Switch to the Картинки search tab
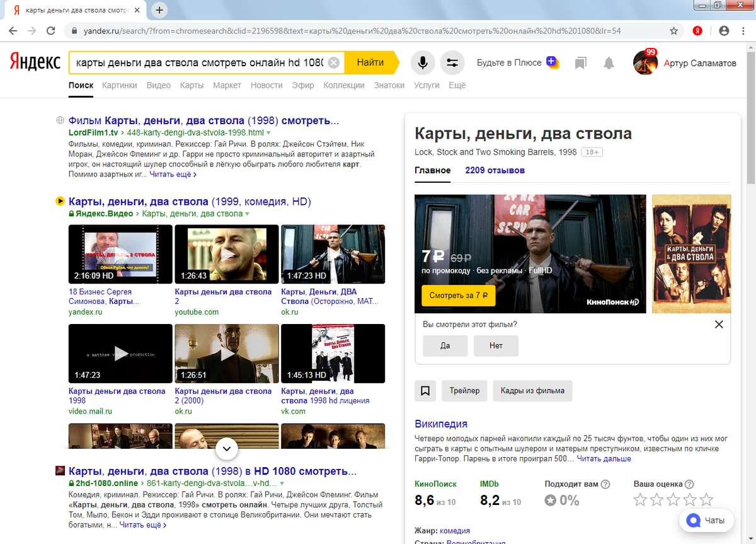 (x=119, y=85)
